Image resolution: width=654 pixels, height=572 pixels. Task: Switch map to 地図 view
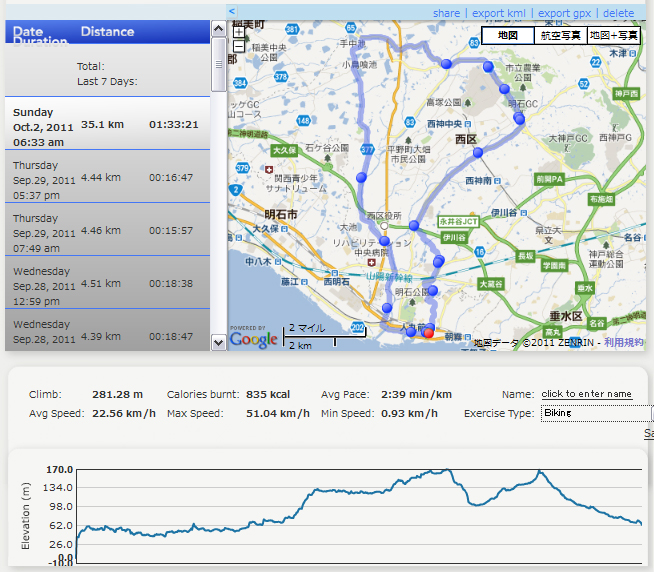coord(507,35)
